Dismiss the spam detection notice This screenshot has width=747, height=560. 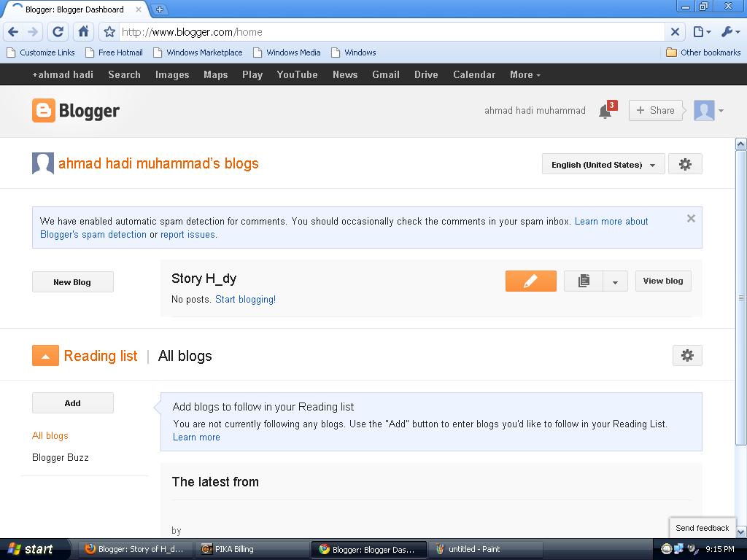pos(691,219)
